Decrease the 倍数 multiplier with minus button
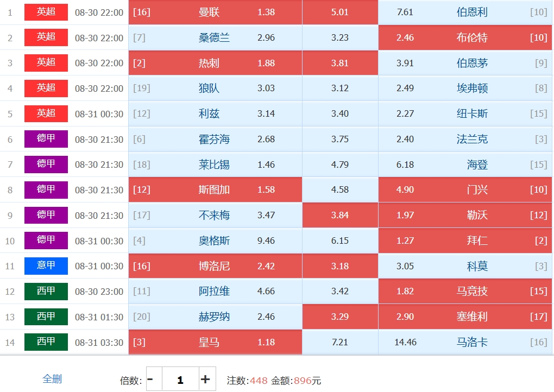This screenshot has height=392, width=554. pyautogui.click(x=154, y=380)
